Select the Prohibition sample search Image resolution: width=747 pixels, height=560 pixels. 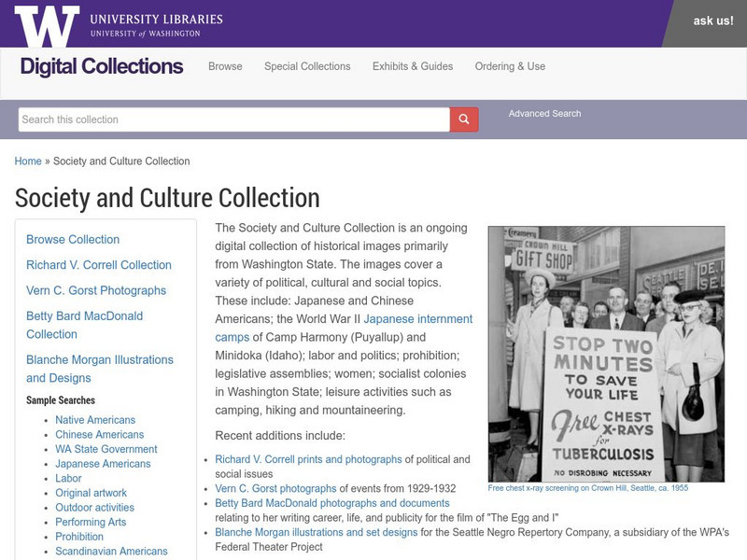click(79, 537)
